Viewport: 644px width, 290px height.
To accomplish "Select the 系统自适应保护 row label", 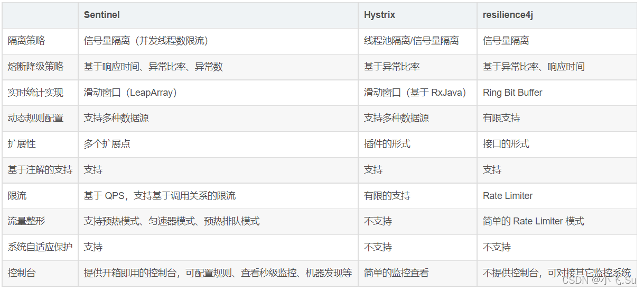I will pos(40,247).
